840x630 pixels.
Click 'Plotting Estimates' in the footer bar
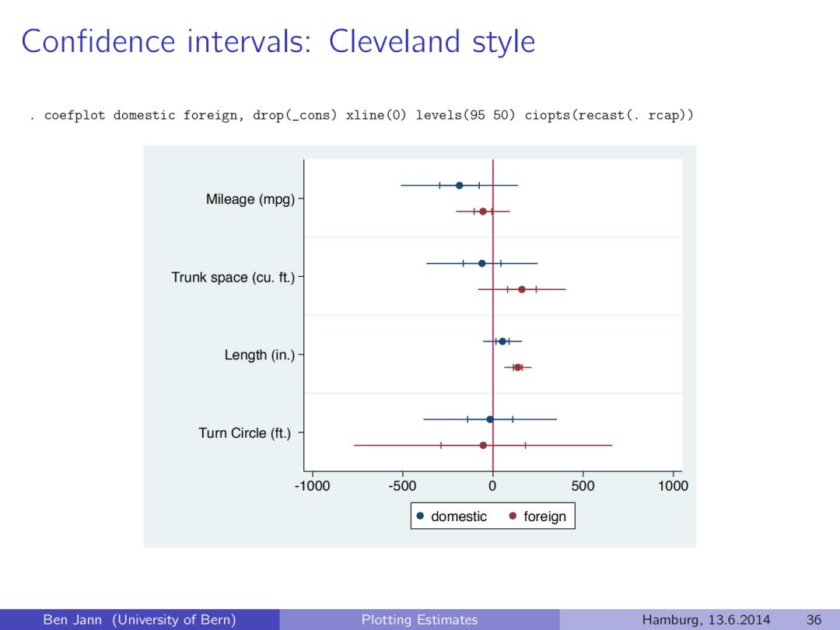point(419,620)
